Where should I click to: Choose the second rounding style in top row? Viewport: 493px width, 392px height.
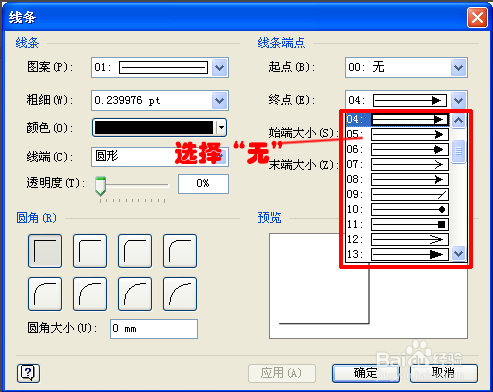pyautogui.click(x=90, y=251)
